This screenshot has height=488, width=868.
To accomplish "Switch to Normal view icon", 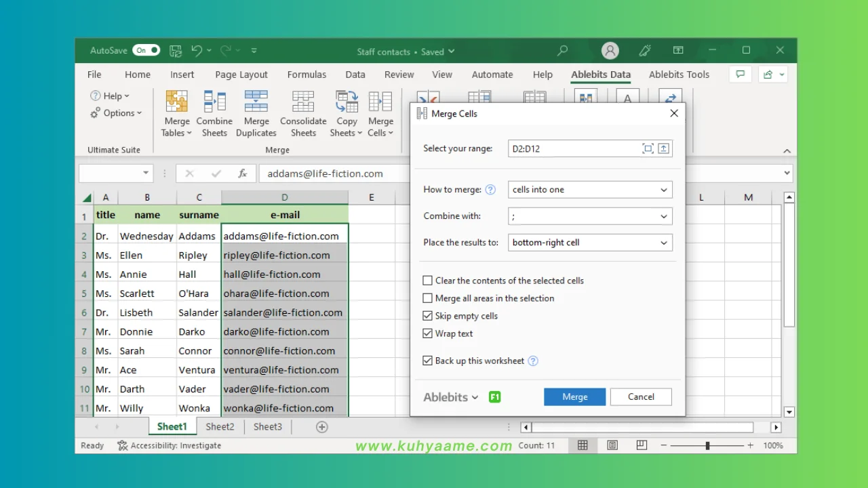I will pos(583,445).
